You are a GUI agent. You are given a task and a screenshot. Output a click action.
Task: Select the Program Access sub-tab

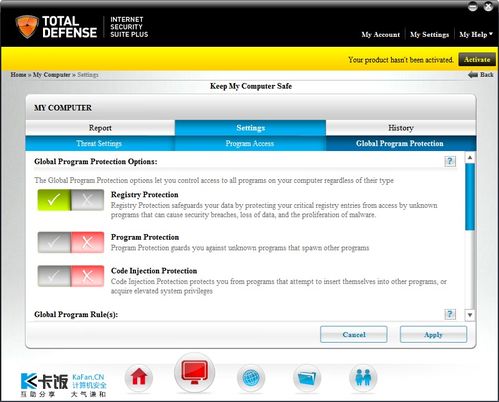250,144
